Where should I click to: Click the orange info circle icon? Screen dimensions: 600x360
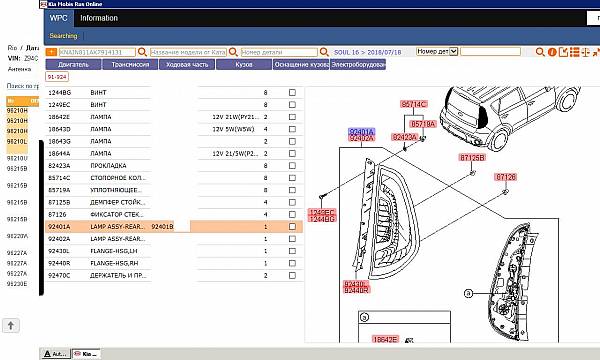pos(552,52)
